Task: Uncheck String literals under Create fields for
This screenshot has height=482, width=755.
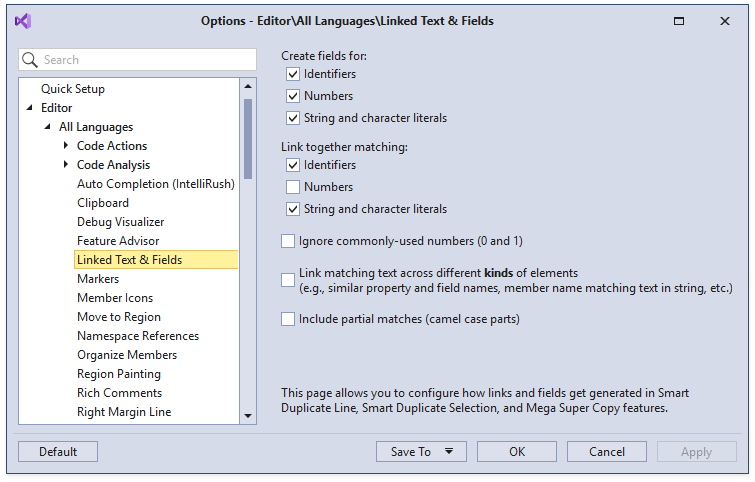Action: click(x=293, y=118)
